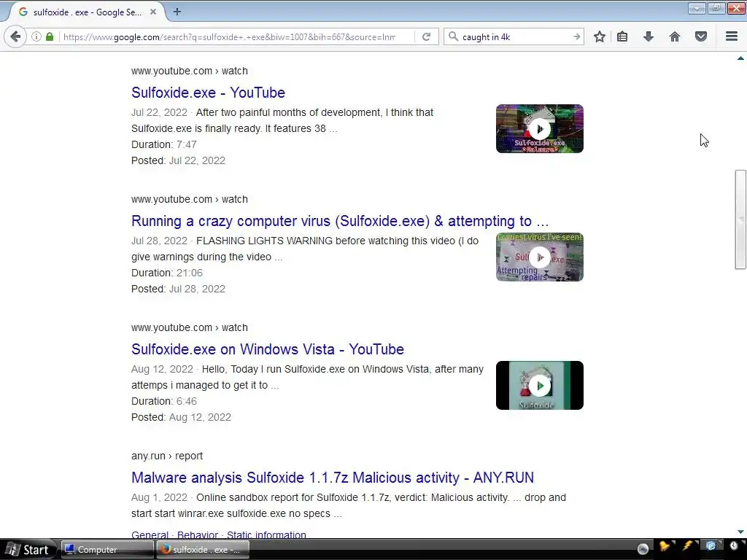Select the 'sulfoxide . exe - Google Se...' tab
This screenshot has width=747, height=560.
click(88, 12)
